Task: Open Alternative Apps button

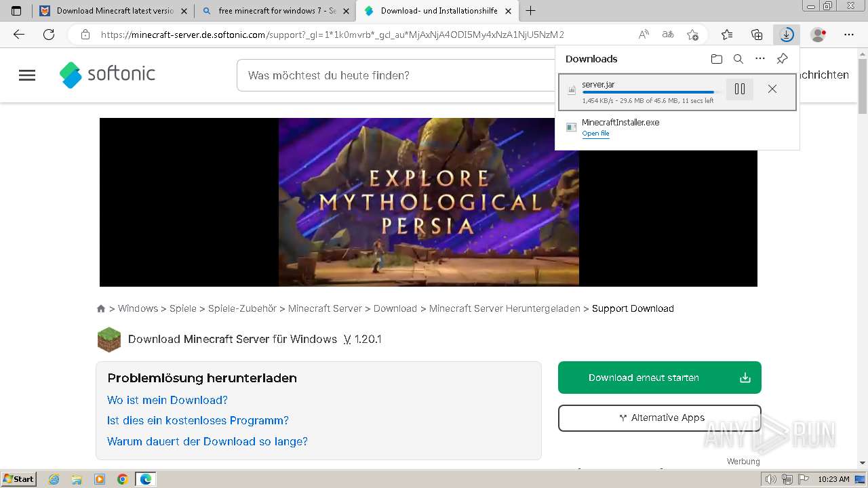Action: click(x=660, y=418)
